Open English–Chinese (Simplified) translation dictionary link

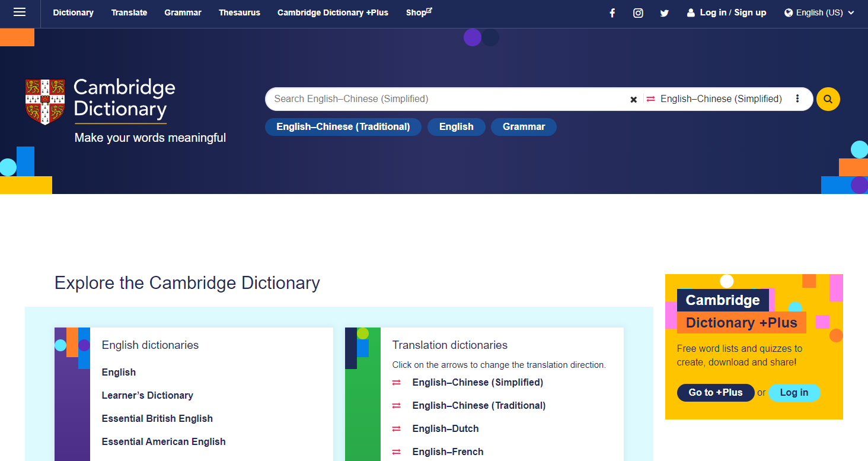[x=478, y=383]
